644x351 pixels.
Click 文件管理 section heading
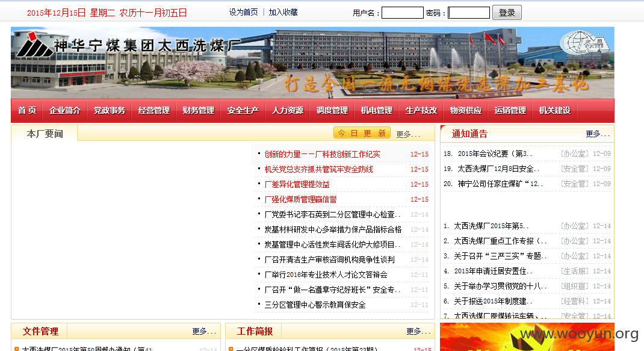click(40, 331)
